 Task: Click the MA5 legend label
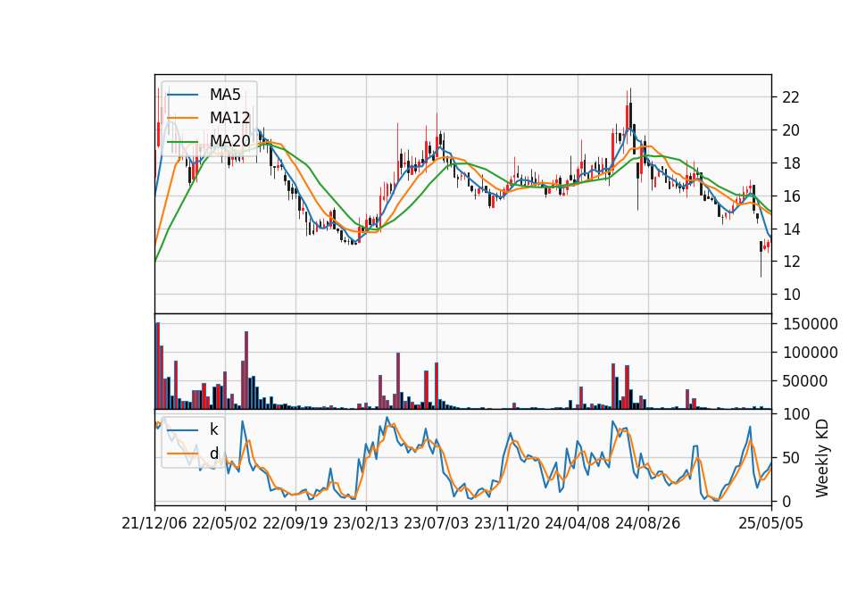coord(225,95)
